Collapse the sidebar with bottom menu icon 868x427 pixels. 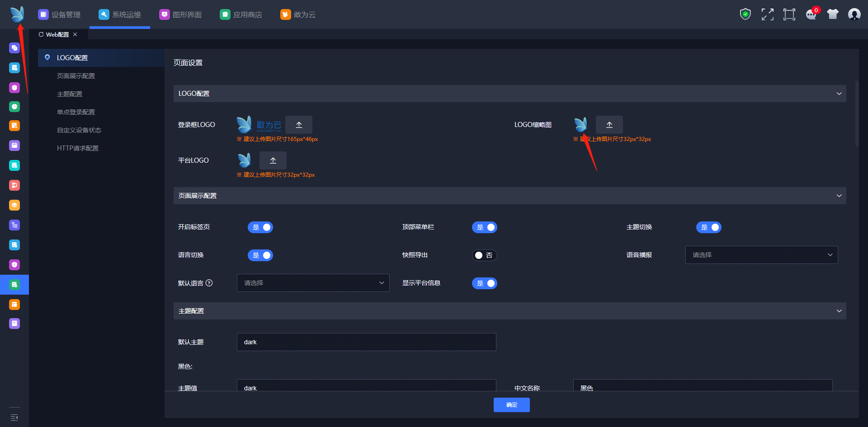(14, 417)
